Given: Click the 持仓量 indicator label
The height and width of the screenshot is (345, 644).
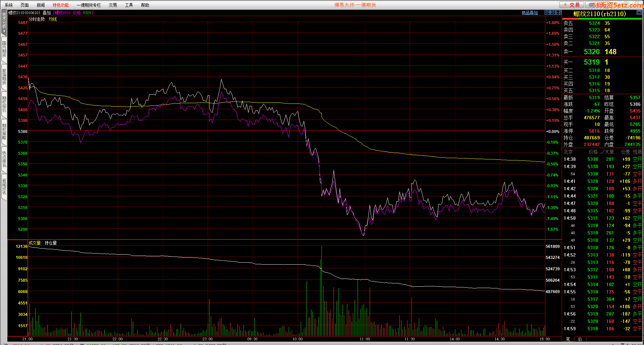Looking at the screenshot, I should point(51,243).
